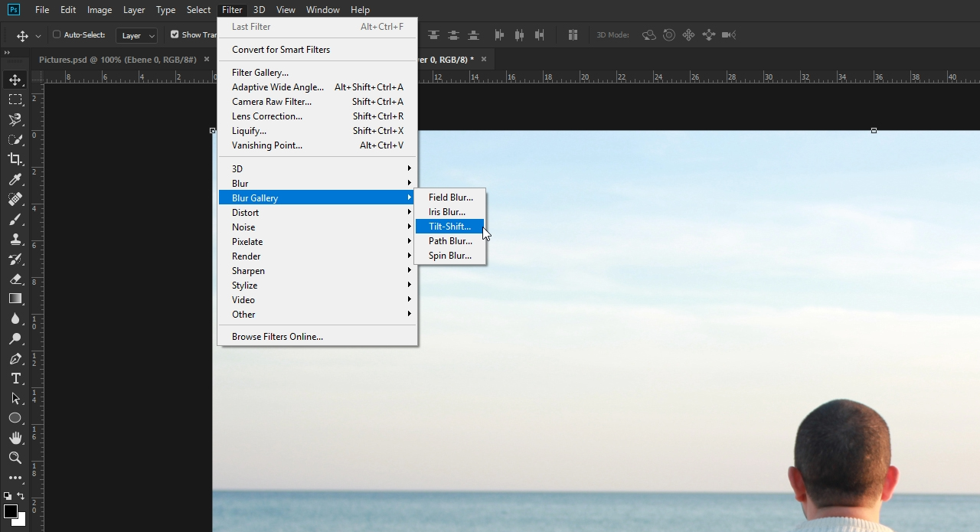
Task: Click Convert for Smart Filters
Action: tap(281, 50)
